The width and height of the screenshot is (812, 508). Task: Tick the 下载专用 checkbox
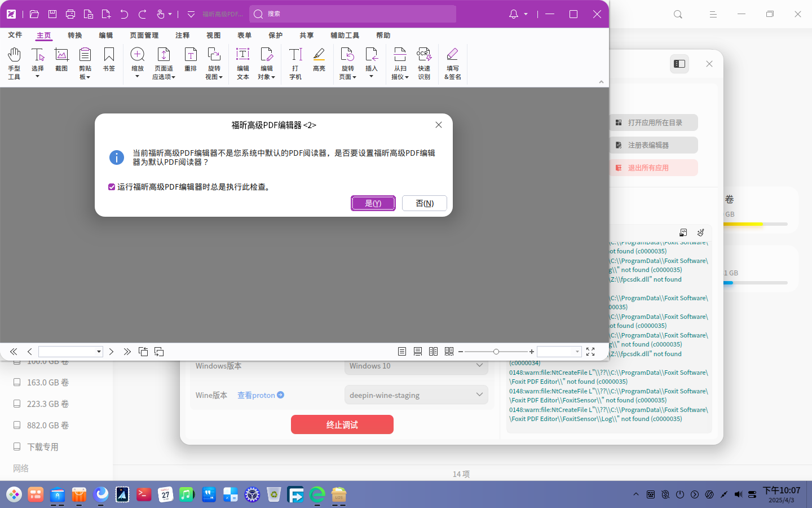click(x=17, y=446)
